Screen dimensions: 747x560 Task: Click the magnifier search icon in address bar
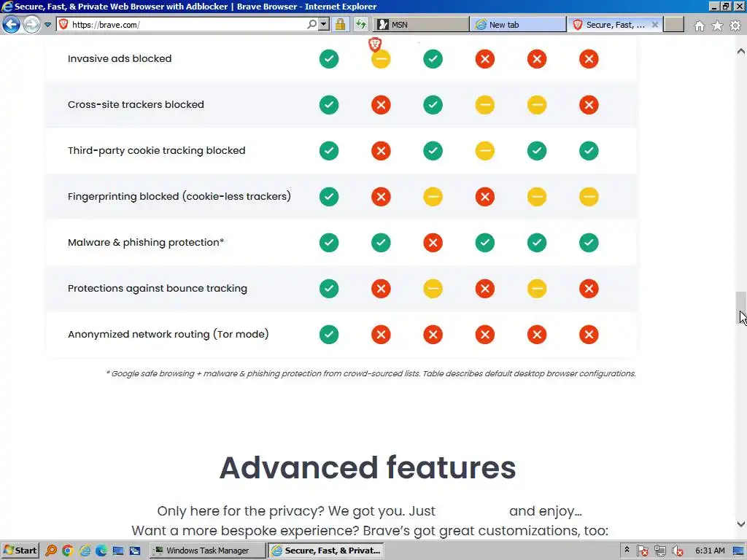point(311,24)
